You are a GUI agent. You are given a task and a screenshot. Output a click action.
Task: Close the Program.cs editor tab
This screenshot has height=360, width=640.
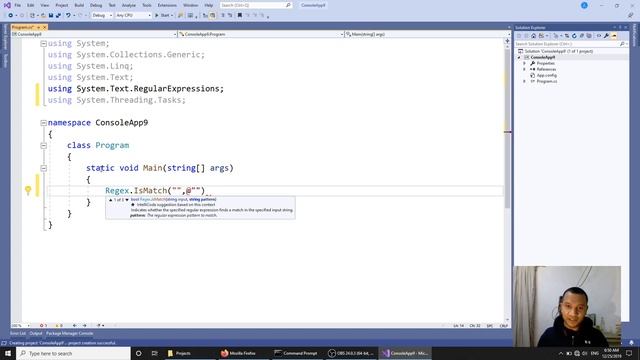(44, 27)
